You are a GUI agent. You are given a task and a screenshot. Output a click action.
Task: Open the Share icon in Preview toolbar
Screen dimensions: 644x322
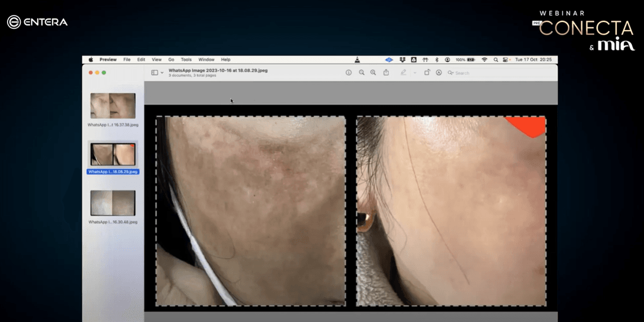[386, 73]
